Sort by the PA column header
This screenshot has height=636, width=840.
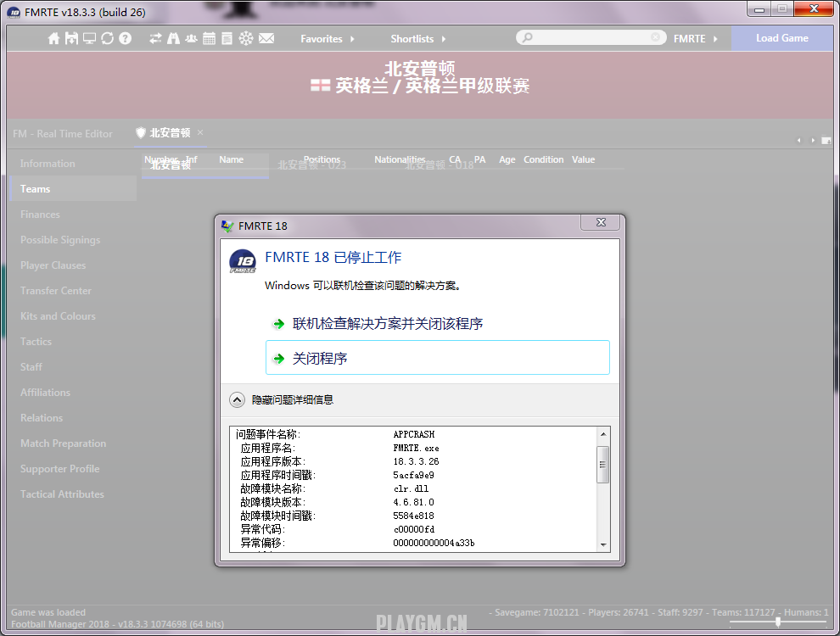(x=479, y=159)
